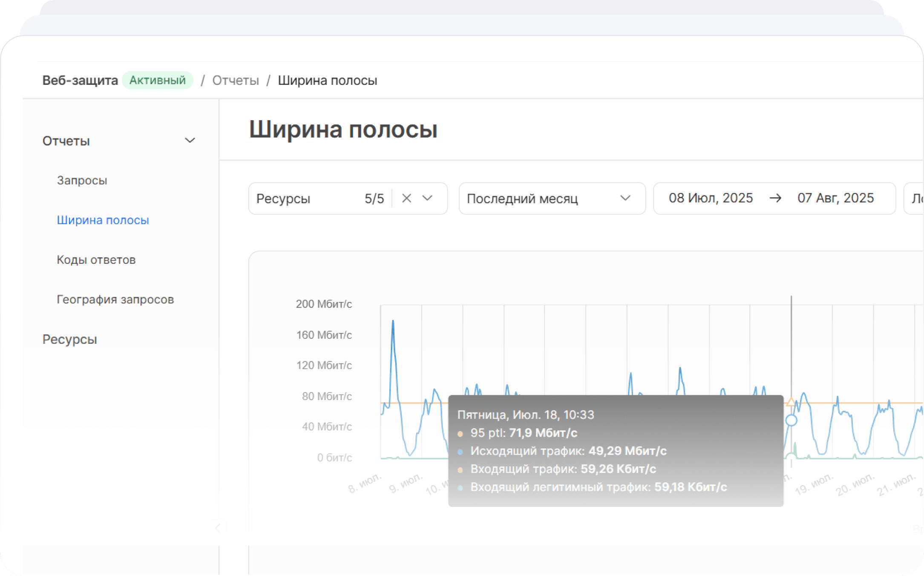Select Ширина полосы in the sidebar

[x=103, y=220]
